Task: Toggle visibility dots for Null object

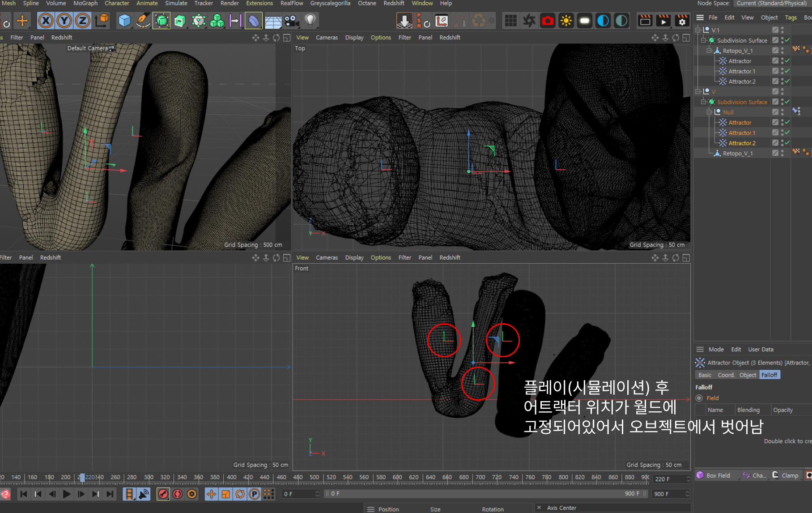Action: (x=782, y=112)
